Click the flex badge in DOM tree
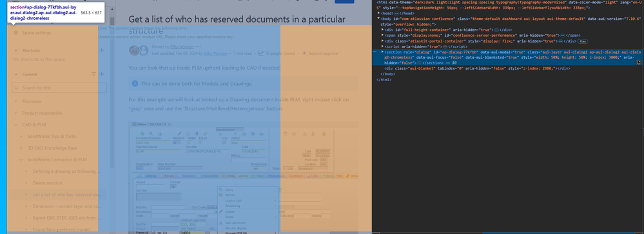 pyautogui.click(x=582, y=41)
